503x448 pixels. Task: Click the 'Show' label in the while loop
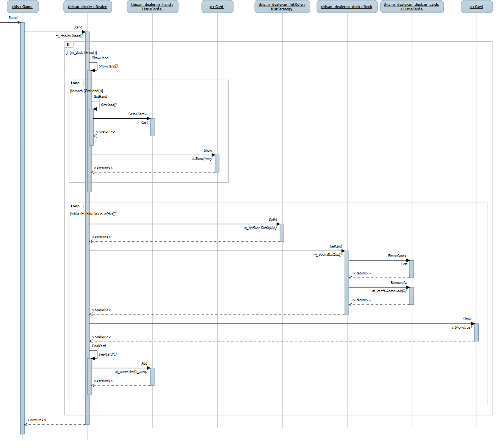[x=467, y=319]
